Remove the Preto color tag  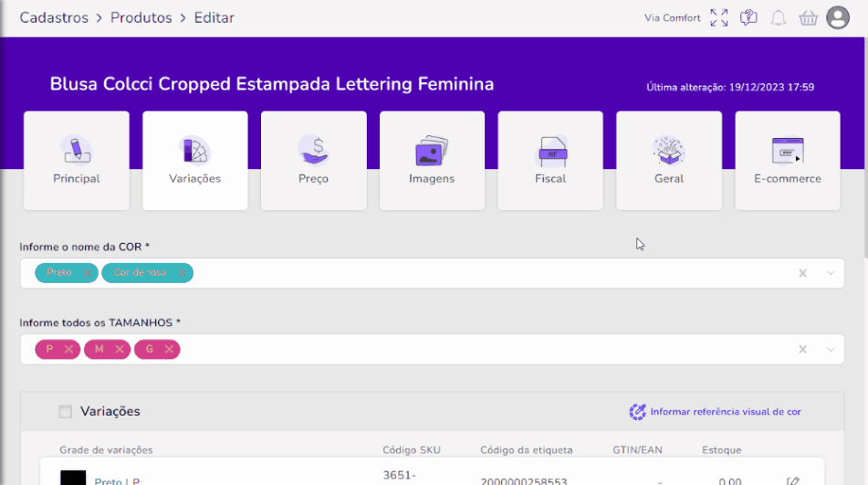88,273
